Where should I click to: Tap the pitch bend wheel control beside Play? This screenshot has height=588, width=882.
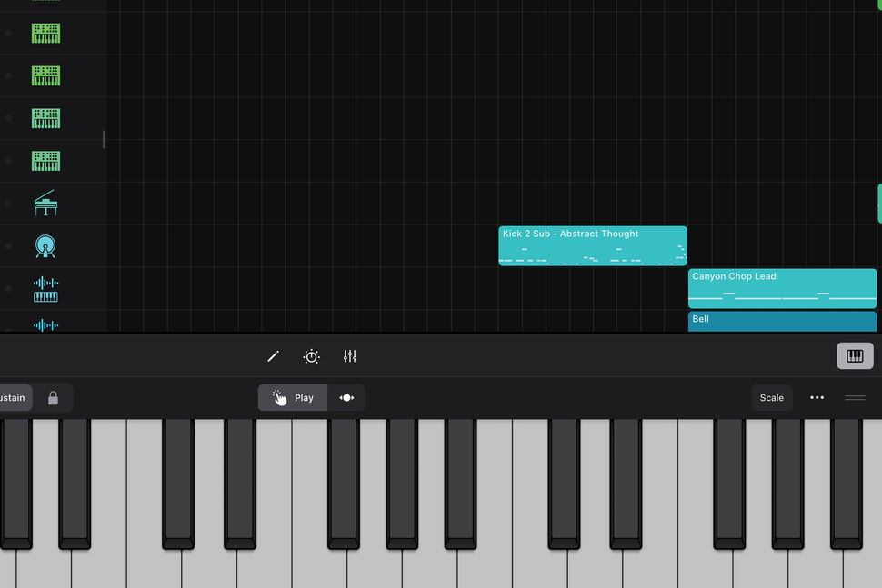(346, 397)
